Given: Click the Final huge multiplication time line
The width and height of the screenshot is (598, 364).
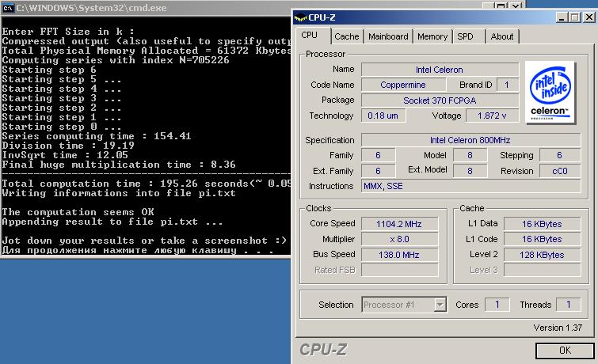Looking at the screenshot, I should point(119,165).
